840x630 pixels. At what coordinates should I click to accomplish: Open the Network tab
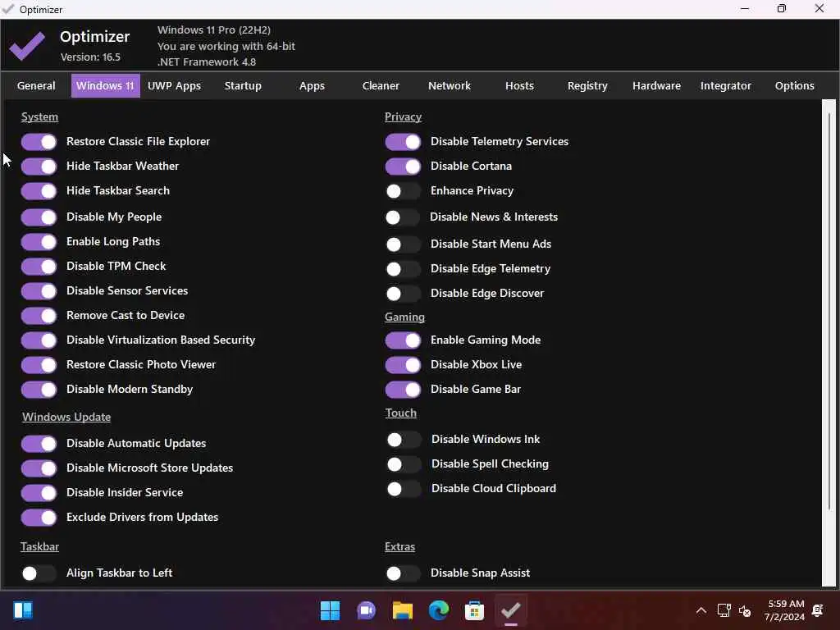tap(450, 85)
